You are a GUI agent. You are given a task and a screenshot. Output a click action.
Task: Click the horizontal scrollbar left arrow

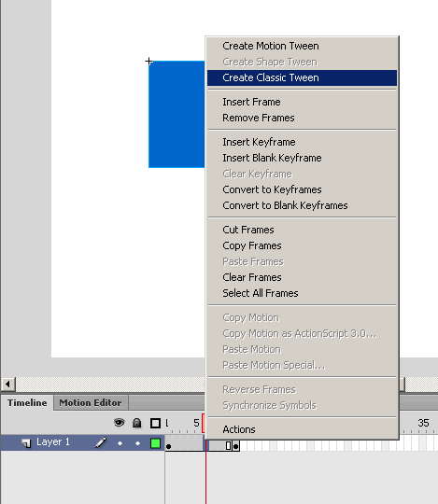click(8, 384)
